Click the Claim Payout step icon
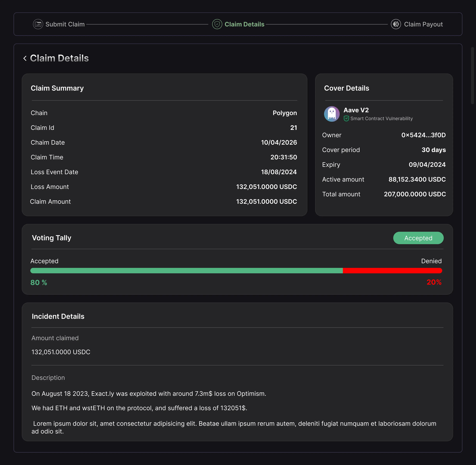 click(396, 24)
